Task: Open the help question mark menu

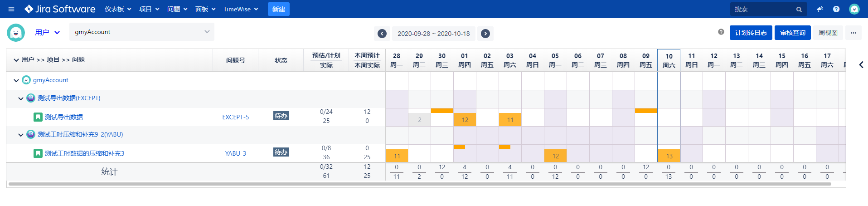Action: pos(836,9)
